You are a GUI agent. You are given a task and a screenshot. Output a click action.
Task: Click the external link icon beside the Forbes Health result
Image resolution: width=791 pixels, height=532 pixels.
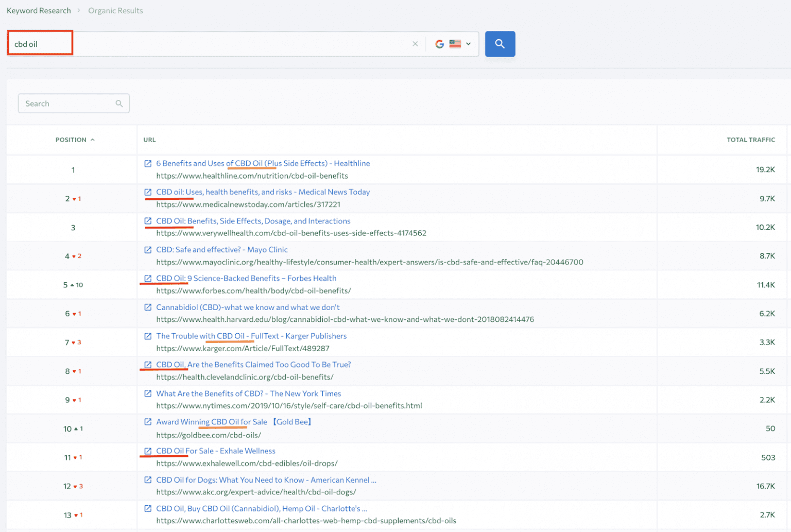coord(148,278)
